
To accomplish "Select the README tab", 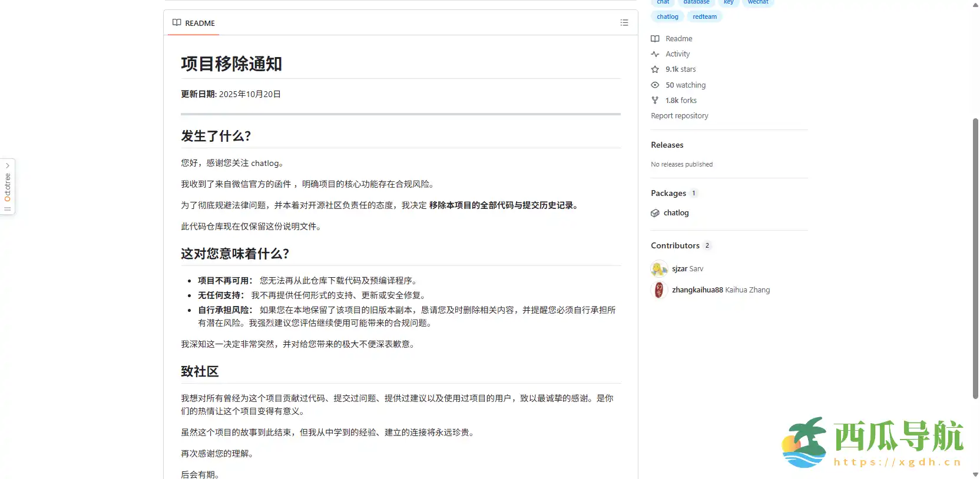I will tap(194, 24).
